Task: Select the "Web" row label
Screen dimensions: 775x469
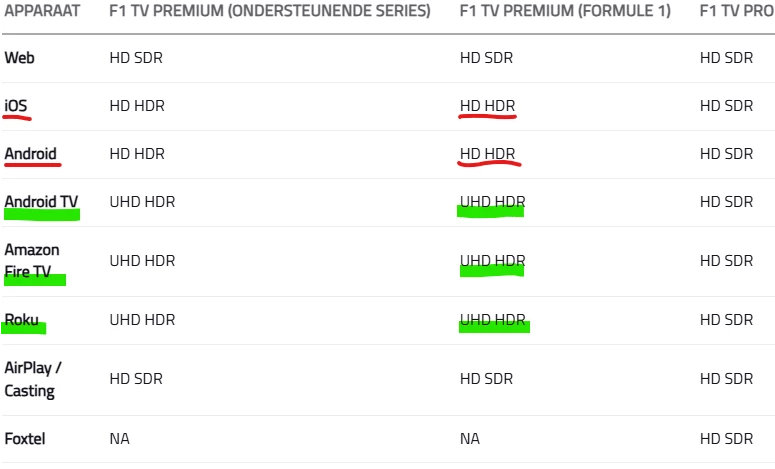Action: point(20,58)
